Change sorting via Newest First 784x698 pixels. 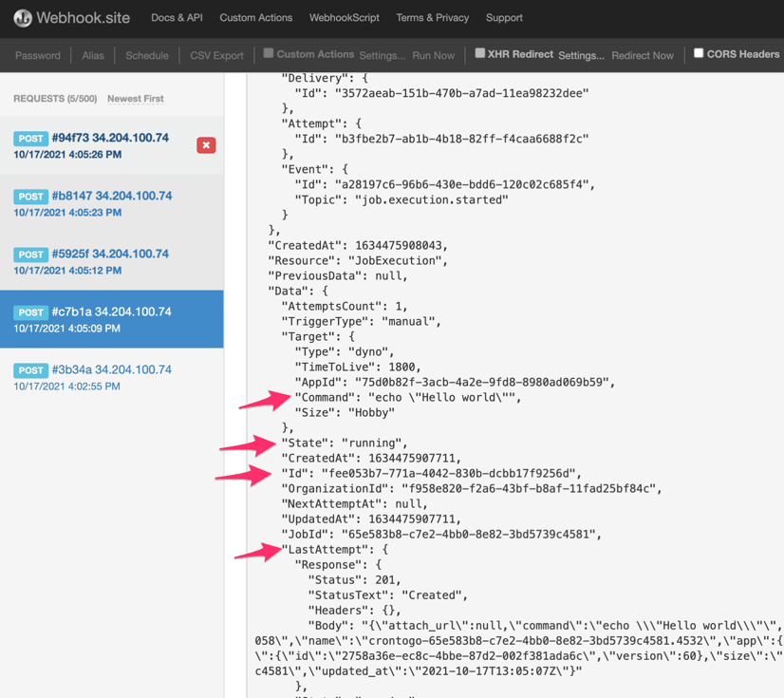click(x=136, y=99)
